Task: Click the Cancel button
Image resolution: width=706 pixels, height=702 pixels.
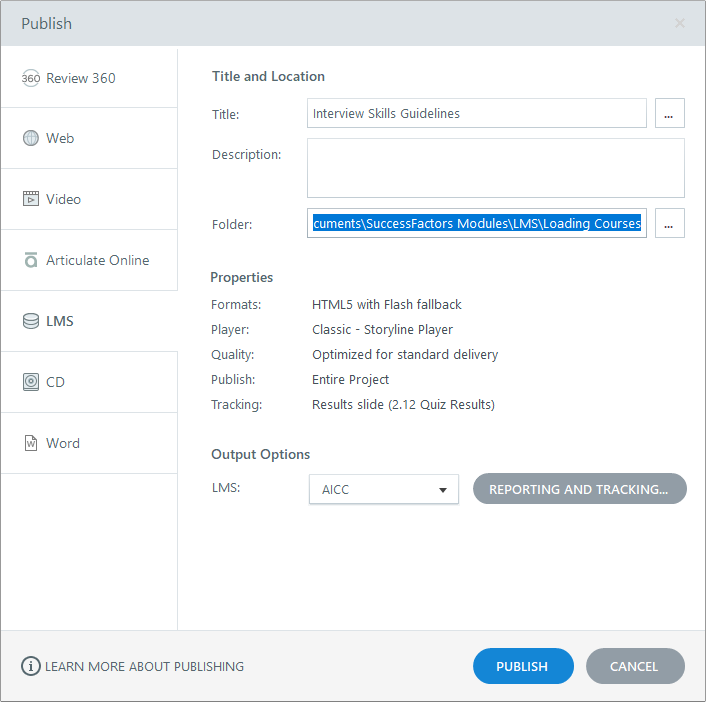Action: 635,666
